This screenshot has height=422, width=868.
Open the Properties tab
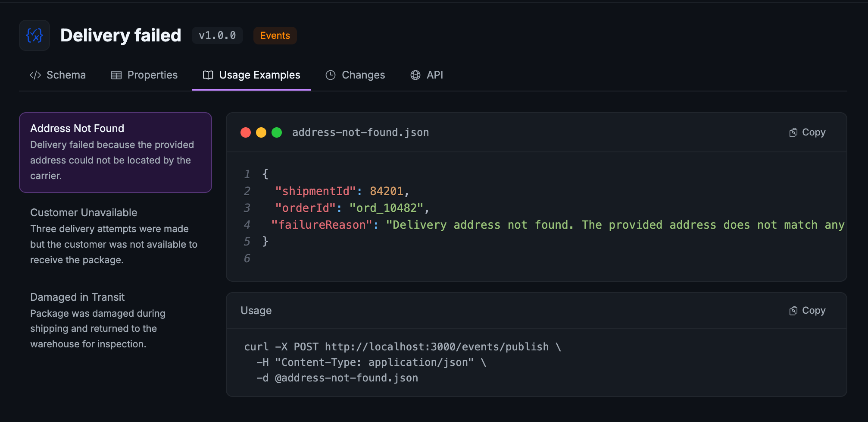[153, 75]
